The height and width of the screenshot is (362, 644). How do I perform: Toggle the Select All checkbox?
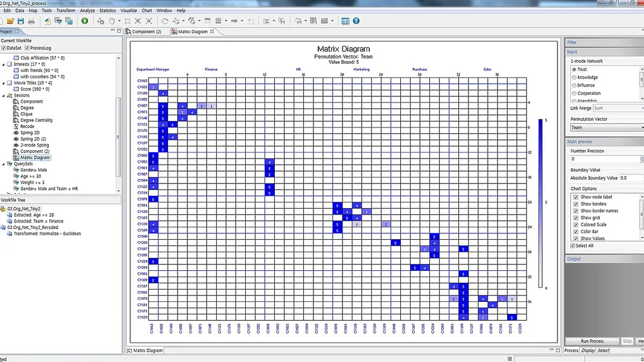(573, 246)
